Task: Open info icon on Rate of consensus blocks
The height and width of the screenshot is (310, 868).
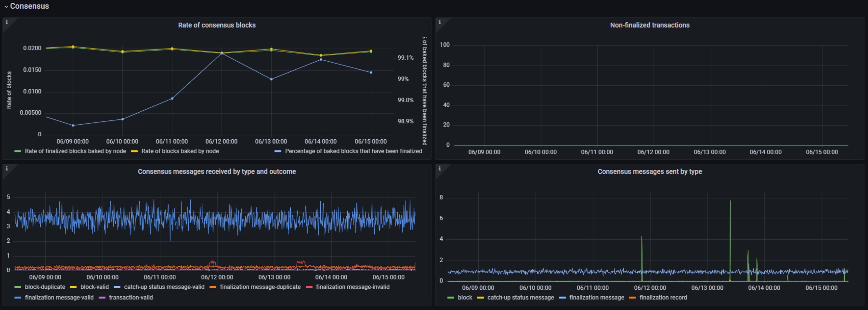Action: point(6,22)
